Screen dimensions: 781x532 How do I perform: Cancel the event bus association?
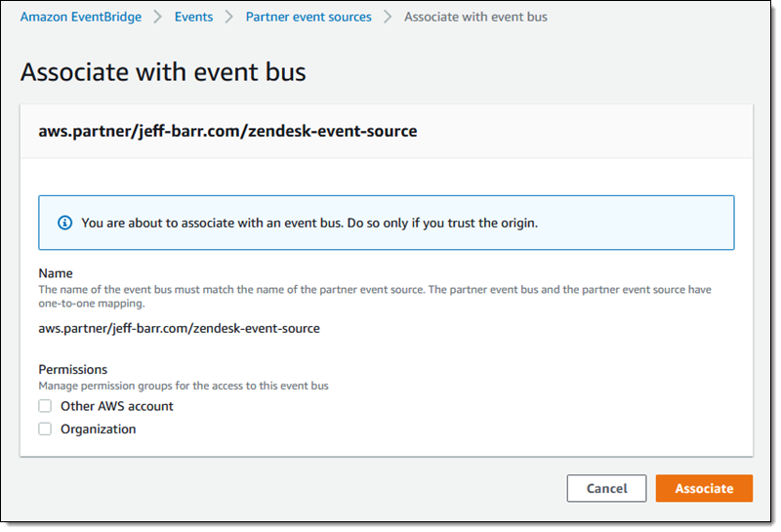[x=606, y=488]
